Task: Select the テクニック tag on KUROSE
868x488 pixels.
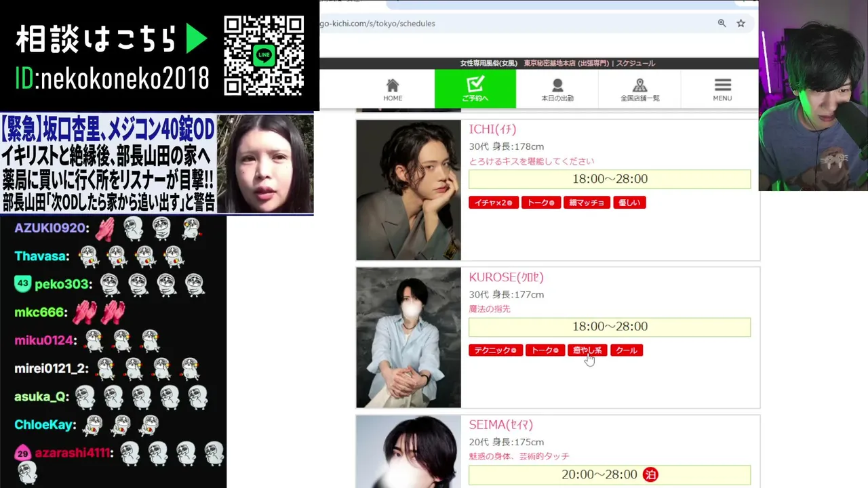Action: [496, 350]
